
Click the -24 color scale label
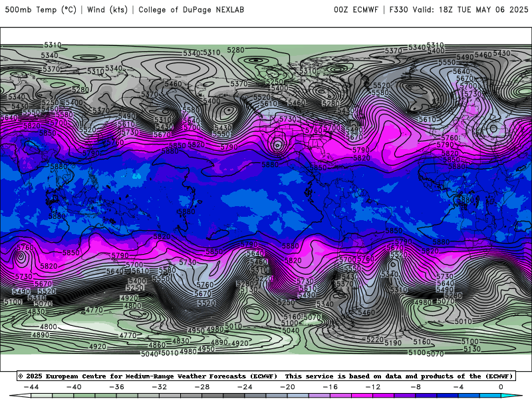coord(245,387)
